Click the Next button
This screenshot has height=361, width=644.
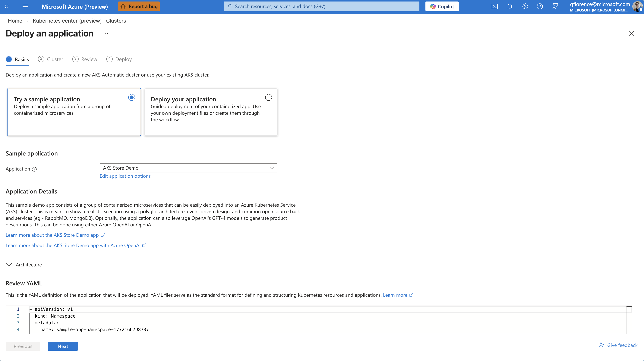63,346
